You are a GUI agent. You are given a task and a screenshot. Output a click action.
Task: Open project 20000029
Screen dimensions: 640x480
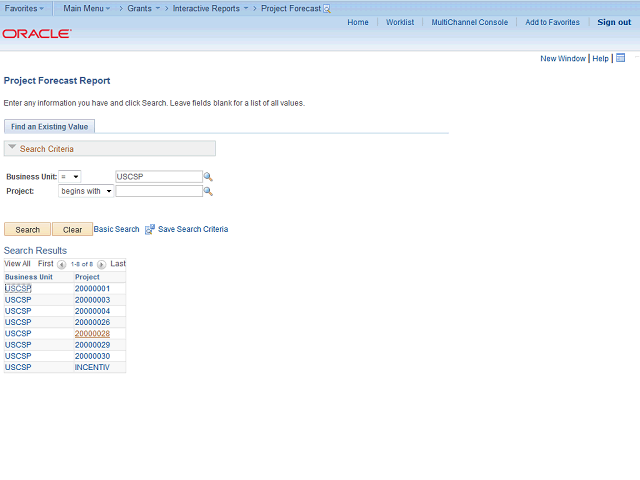click(92, 345)
